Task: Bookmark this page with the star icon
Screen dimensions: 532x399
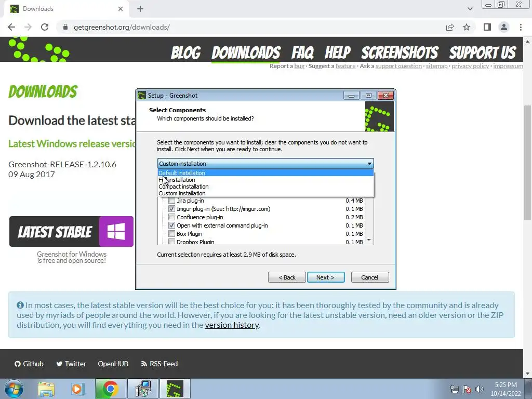Action: [467, 27]
